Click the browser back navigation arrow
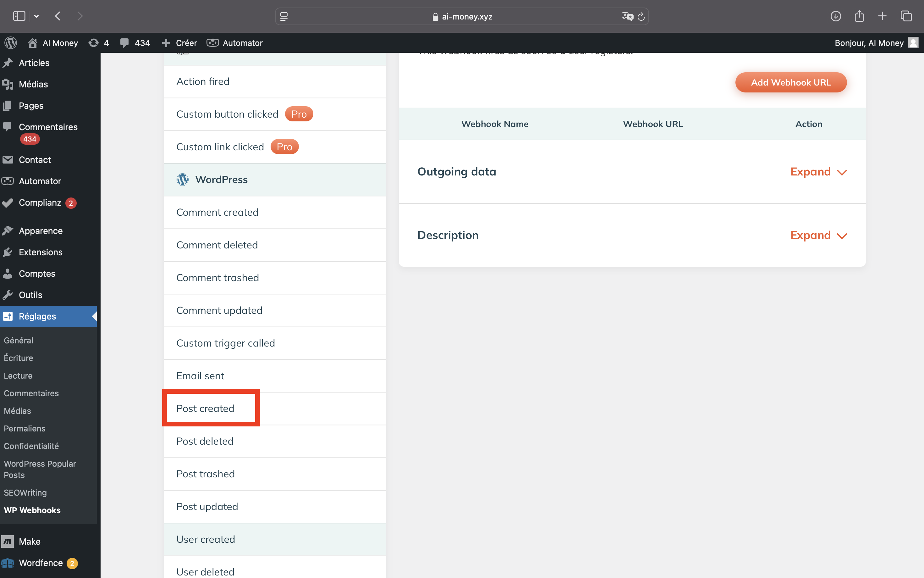This screenshot has width=924, height=578. click(59, 16)
